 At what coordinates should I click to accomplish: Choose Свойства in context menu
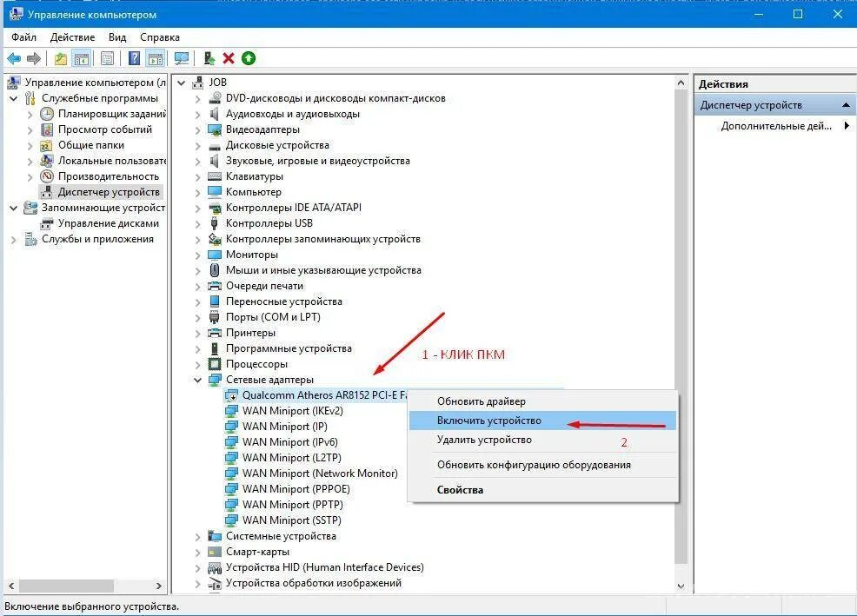pyautogui.click(x=542, y=490)
